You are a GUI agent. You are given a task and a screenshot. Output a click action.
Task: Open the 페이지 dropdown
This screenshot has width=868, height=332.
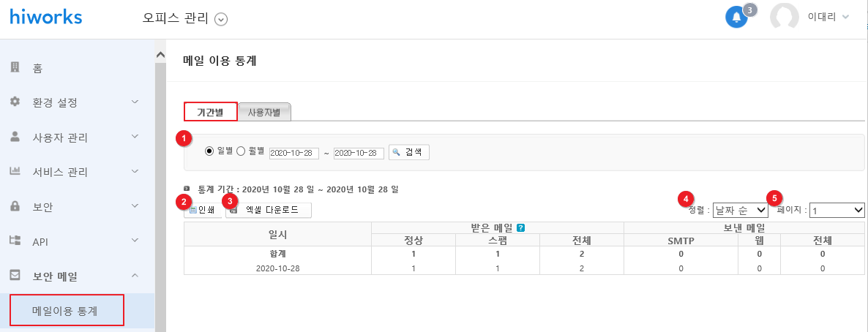[837, 210]
